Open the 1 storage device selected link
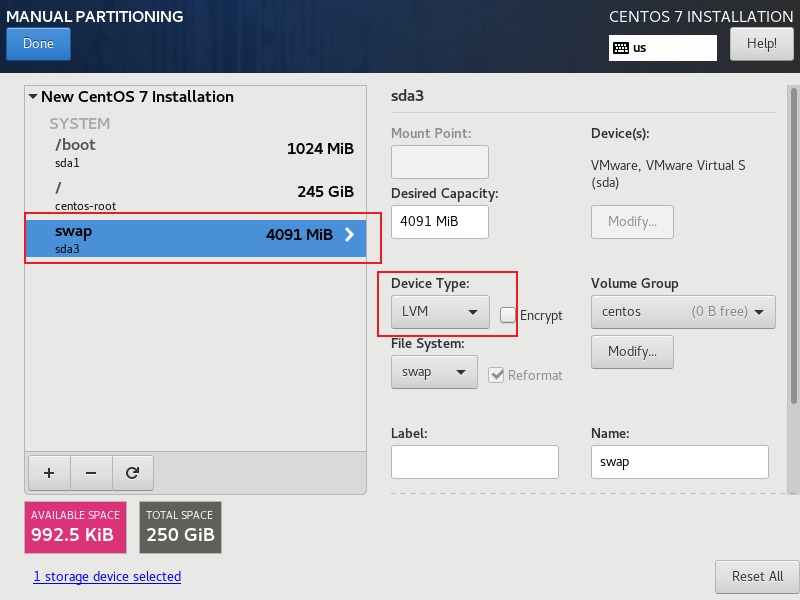The width and height of the screenshot is (800, 600). [x=107, y=576]
